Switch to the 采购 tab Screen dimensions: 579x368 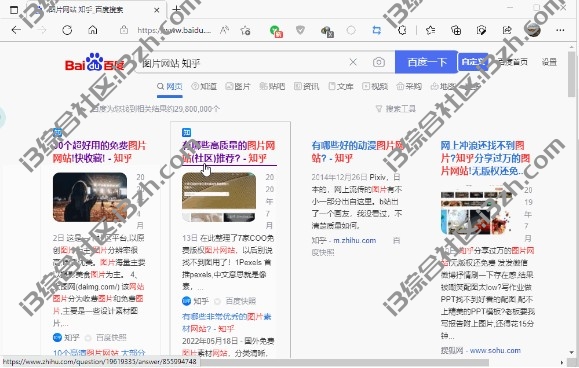tap(409, 86)
